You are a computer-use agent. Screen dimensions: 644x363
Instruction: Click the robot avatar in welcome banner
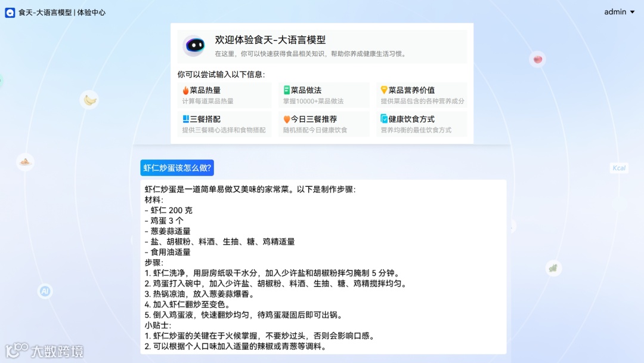194,45
